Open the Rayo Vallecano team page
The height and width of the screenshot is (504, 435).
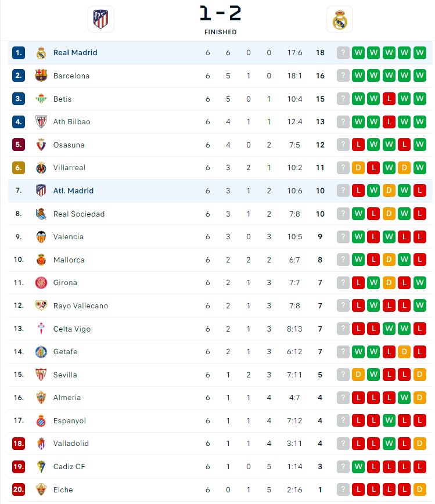click(x=80, y=306)
